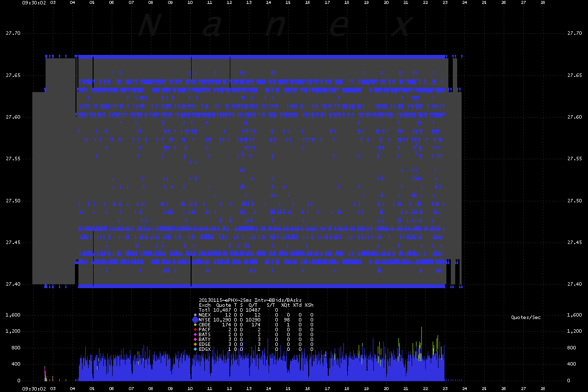Click the cyan EDGX legend diamond
588x392 pixels.
[195, 349]
